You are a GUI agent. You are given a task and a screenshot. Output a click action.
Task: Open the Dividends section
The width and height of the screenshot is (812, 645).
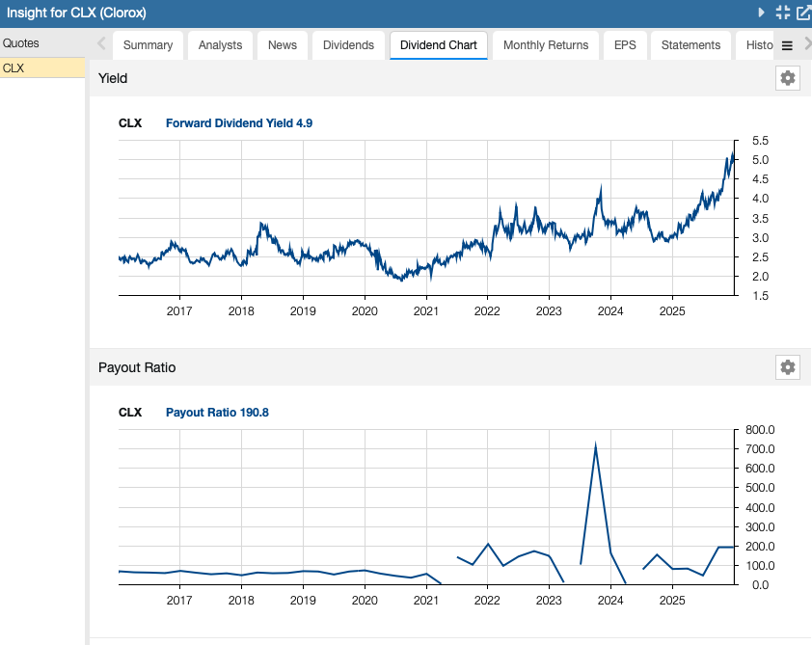pyautogui.click(x=348, y=44)
